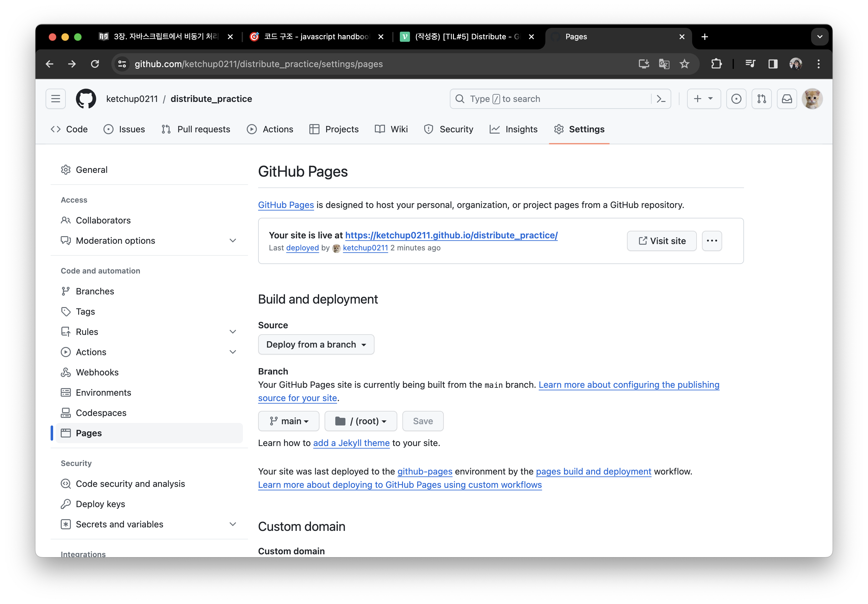Open the / (root) folder dropdown
868x604 pixels.
pyautogui.click(x=361, y=421)
